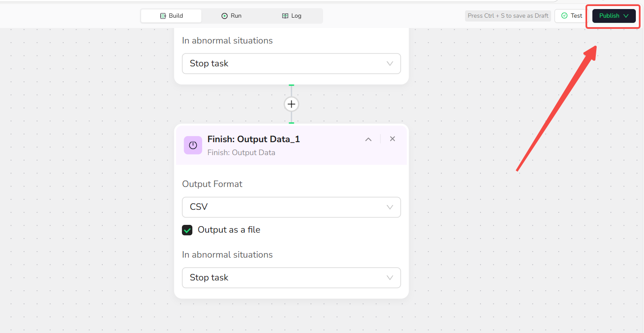Select the Build tab
This screenshot has width=644, height=333.
click(171, 16)
